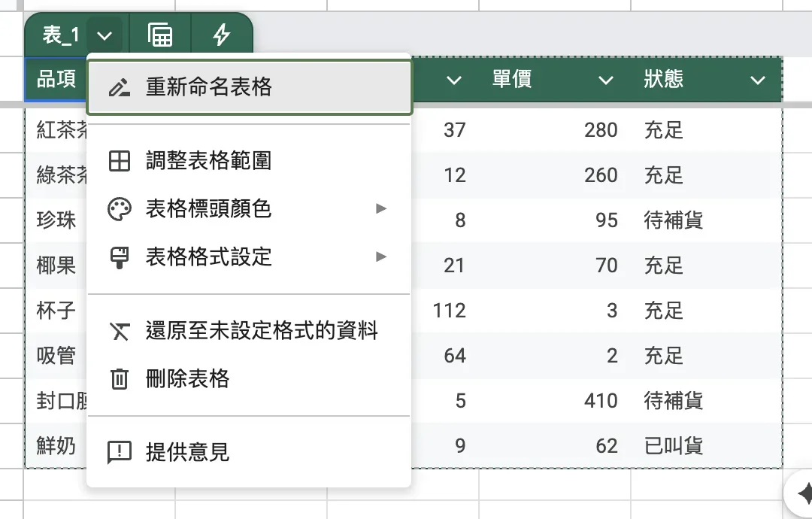Select the cell with price 2
The height and width of the screenshot is (519, 812).
click(555, 355)
